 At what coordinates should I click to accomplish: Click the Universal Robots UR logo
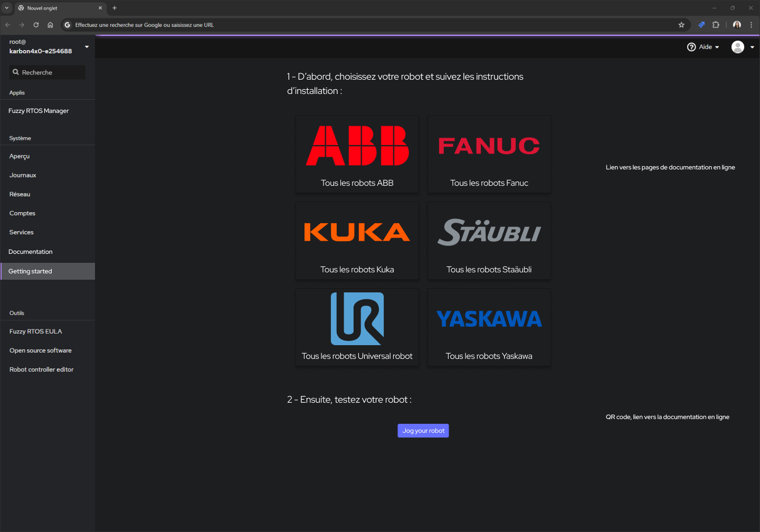[x=357, y=319]
